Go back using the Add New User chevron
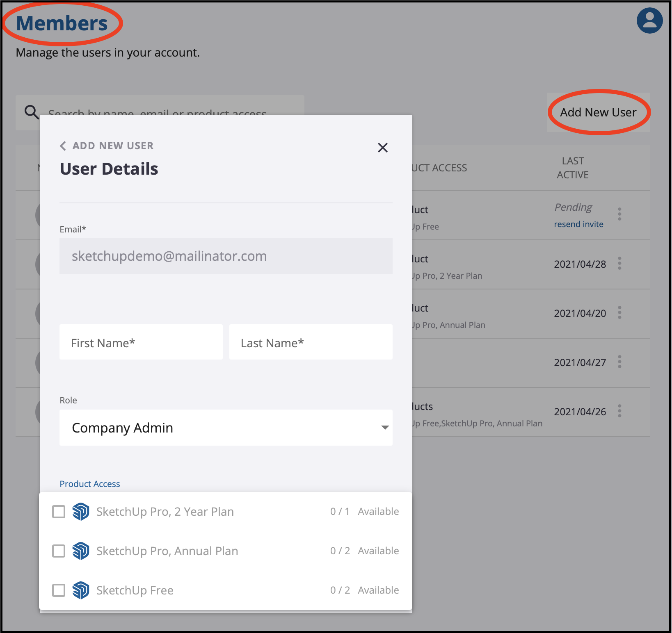672x633 pixels. click(63, 146)
